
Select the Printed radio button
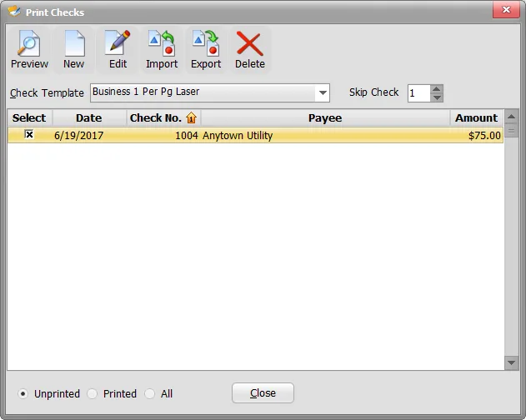(x=92, y=393)
